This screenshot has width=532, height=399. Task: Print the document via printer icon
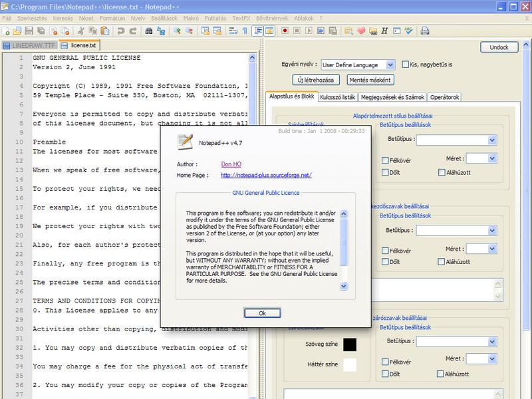[425, 31]
